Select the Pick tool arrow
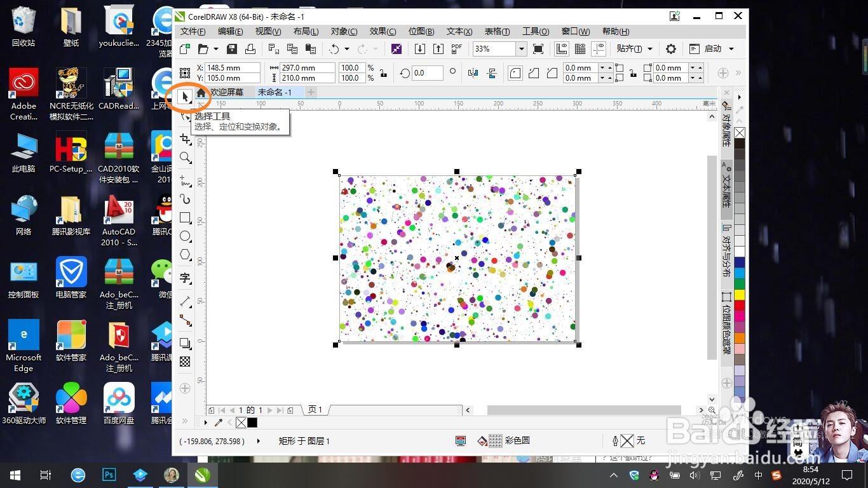The width and height of the screenshot is (868, 488). point(185,97)
